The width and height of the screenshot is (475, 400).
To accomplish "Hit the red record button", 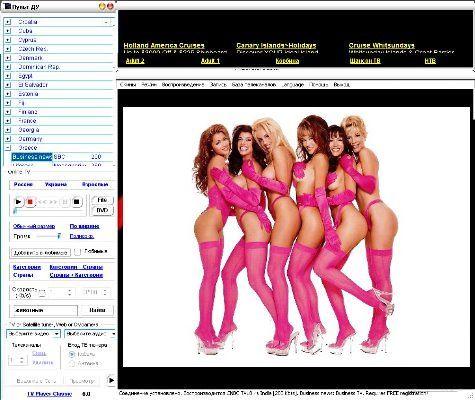I will tap(30, 202).
